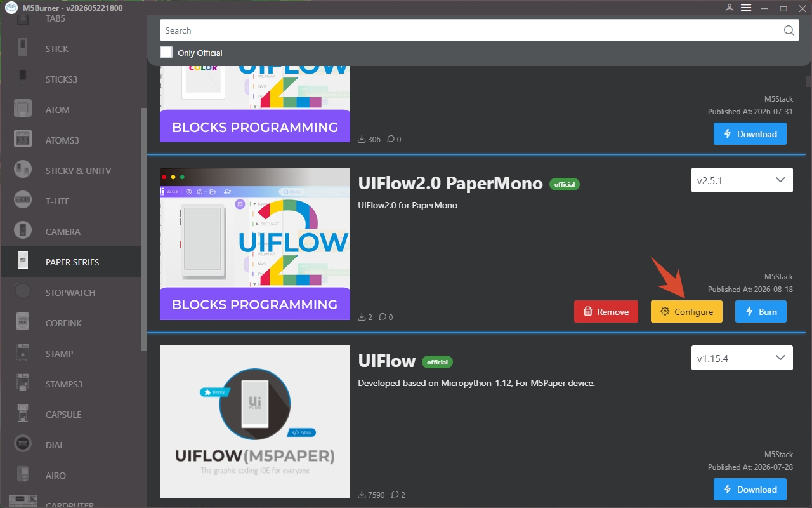Open the v1.15.4 version dropdown

click(742, 358)
